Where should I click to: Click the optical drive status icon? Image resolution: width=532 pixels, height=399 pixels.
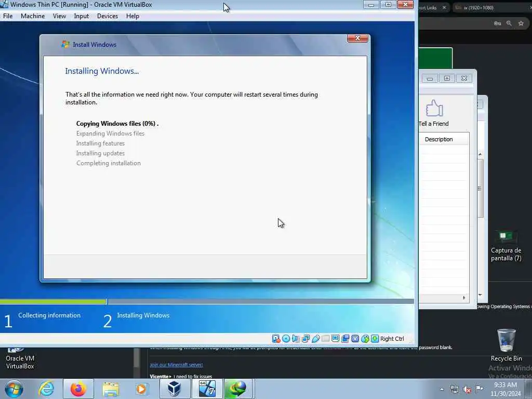(x=286, y=339)
